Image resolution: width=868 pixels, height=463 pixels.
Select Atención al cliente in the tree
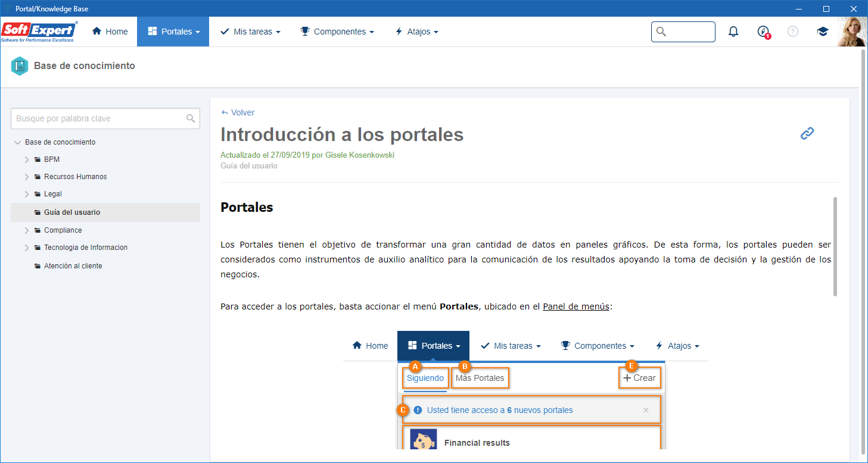(x=73, y=266)
